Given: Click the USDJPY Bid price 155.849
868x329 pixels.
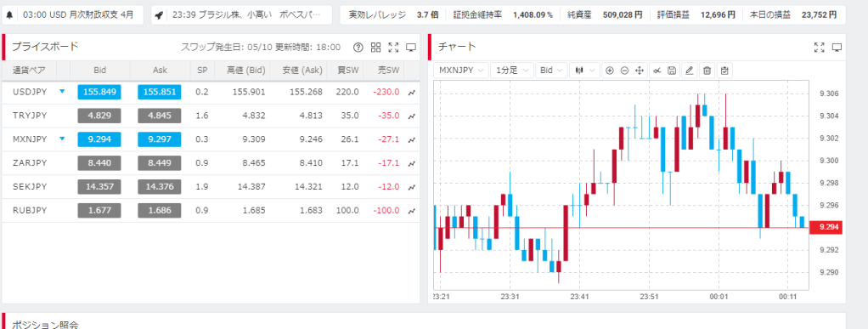Looking at the screenshot, I should point(99,92).
